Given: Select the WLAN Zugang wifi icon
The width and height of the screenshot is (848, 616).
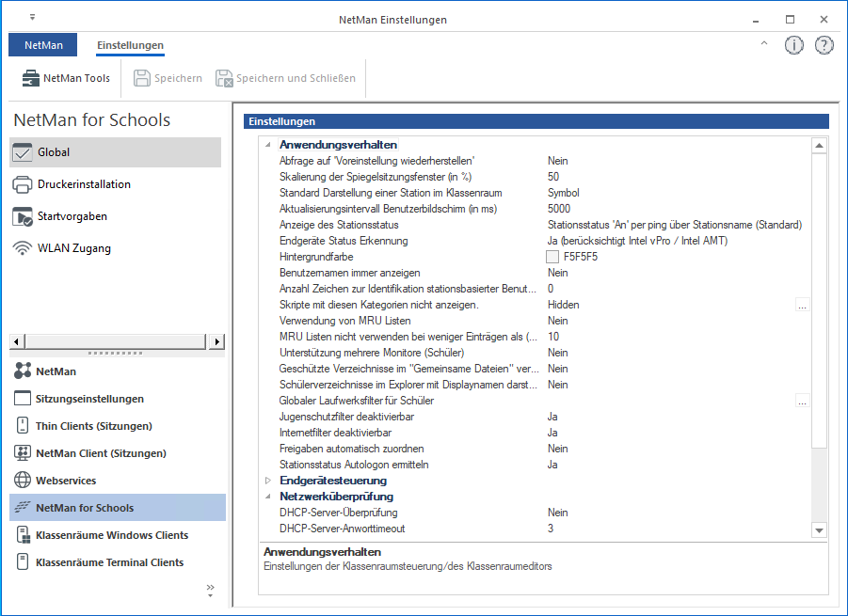Looking at the screenshot, I should [x=24, y=248].
